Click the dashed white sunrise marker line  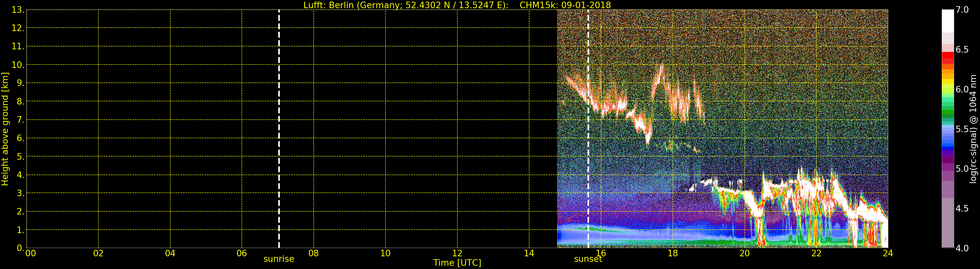tap(279, 129)
